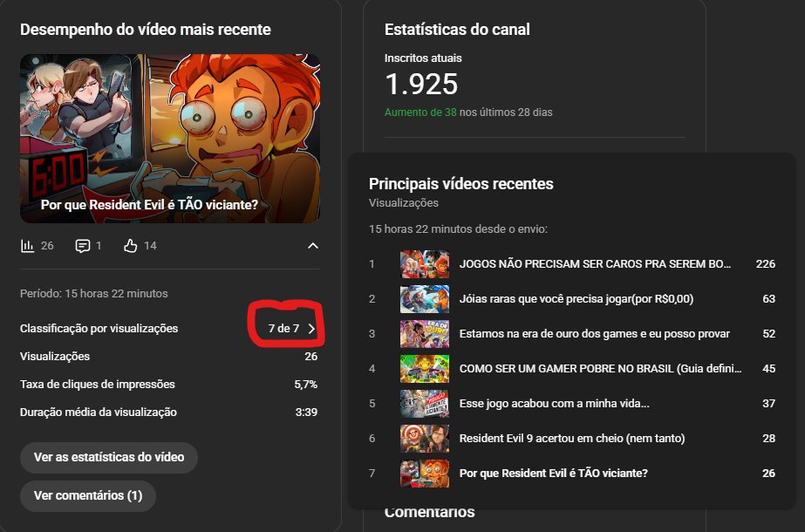This screenshot has width=805, height=532.
Task: Open thumbnail of era de ouro dos games video
Action: point(425,334)
